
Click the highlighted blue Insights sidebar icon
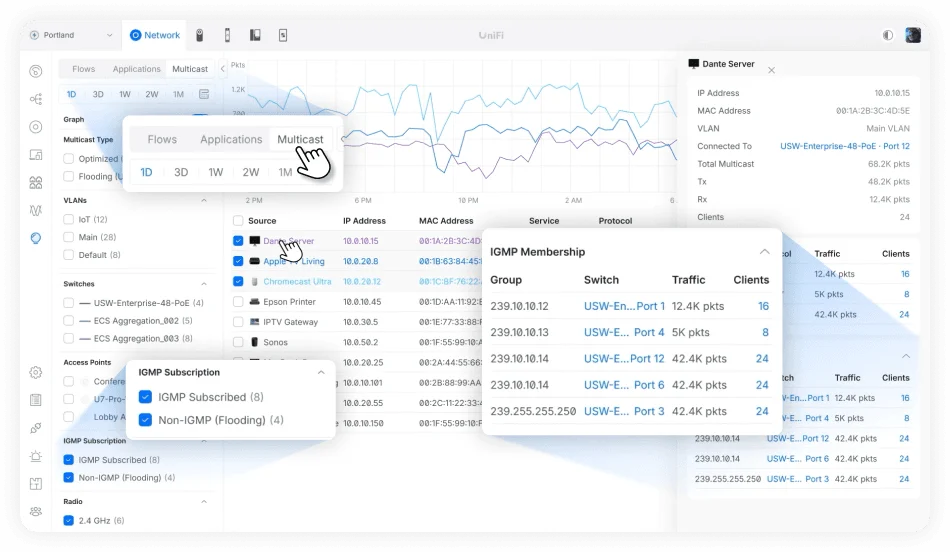(36, 238)
